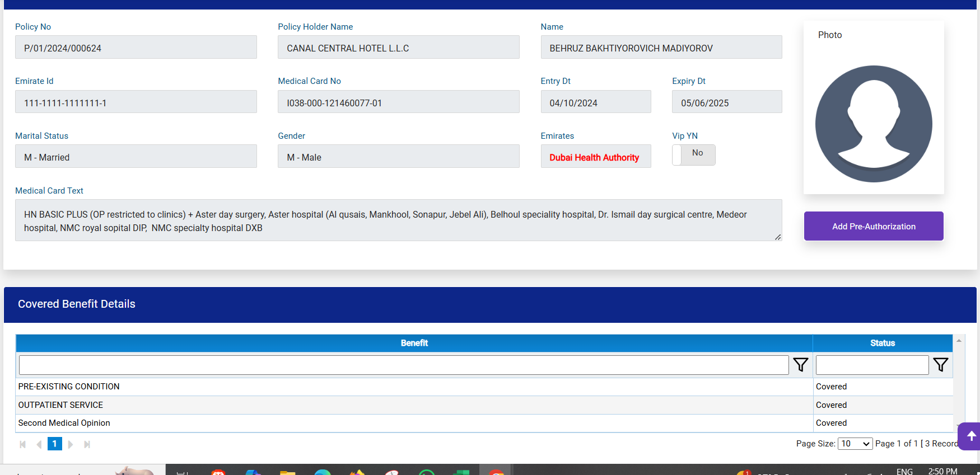Click the Add Pre-Authorization button
The width and height of the screenshot is (980, 475).
point(874,226)
